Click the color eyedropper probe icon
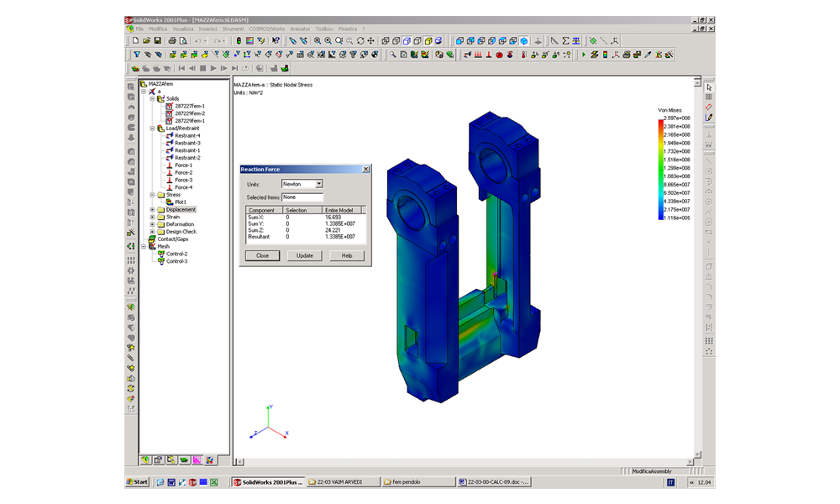 pos(648,55)
